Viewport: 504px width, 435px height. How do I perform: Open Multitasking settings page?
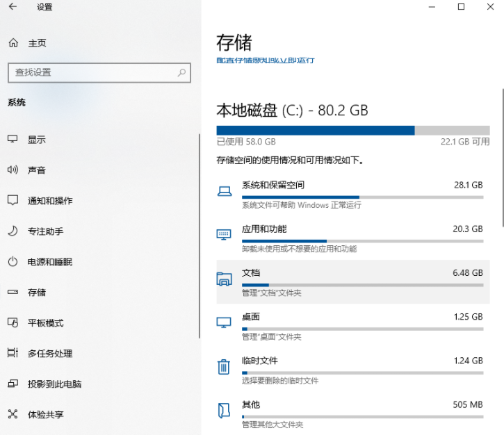coord(49,354)
